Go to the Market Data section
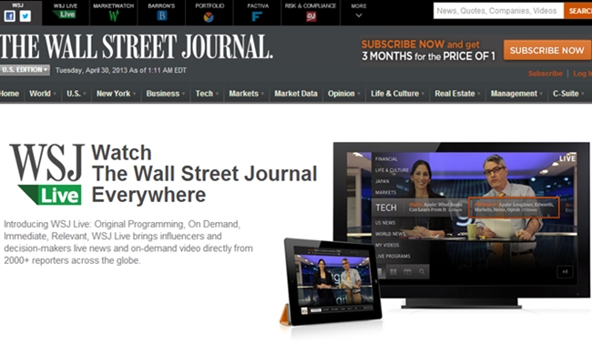This screenshot has width=592, height=364. tap(296, 94)
